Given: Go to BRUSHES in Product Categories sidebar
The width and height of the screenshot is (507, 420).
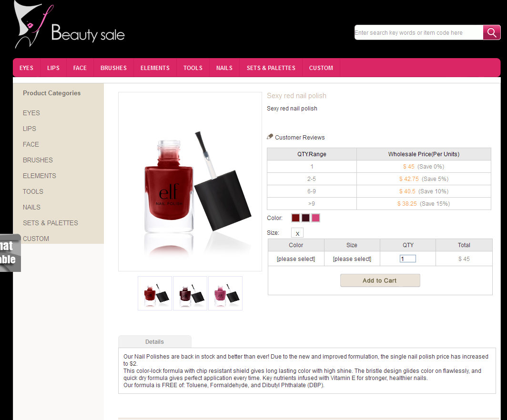Looking at the screenshot, I should (x=38, y=160).
